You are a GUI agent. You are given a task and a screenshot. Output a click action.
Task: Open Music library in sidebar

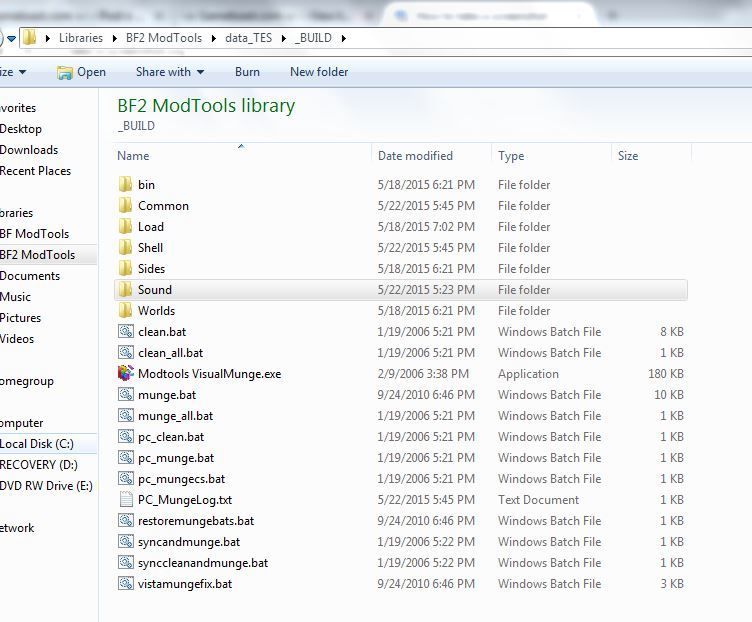pos(15,297)
